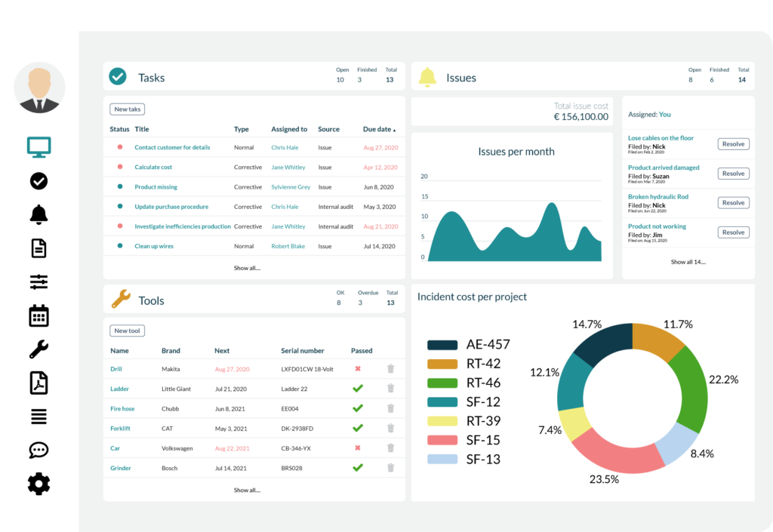
Task: Click the New tool button
Action: [127, 331]
